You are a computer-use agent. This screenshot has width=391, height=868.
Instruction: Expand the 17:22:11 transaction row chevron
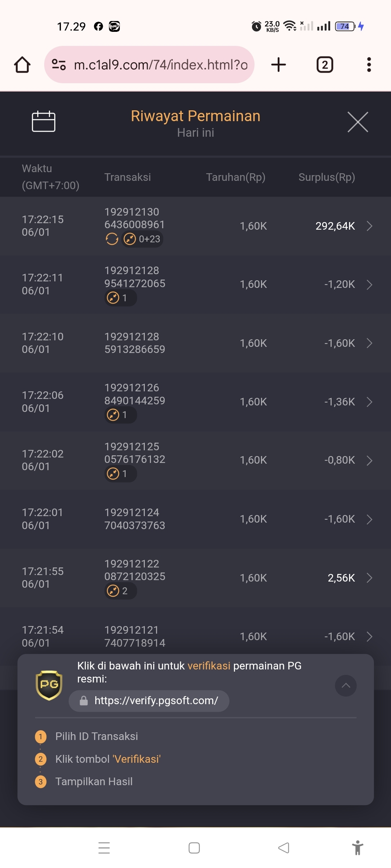pyautogui.click(x=369, y=285)
